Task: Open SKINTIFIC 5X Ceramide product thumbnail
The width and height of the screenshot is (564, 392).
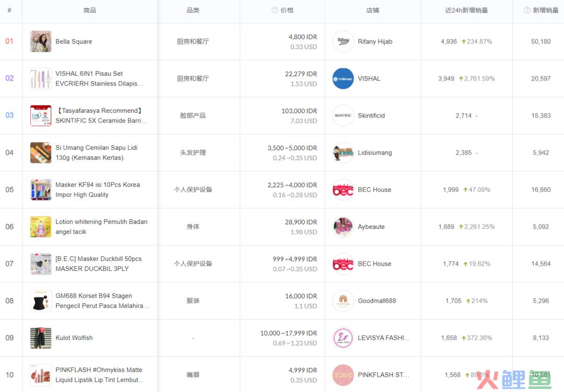Action: click(x=41, y=115)
